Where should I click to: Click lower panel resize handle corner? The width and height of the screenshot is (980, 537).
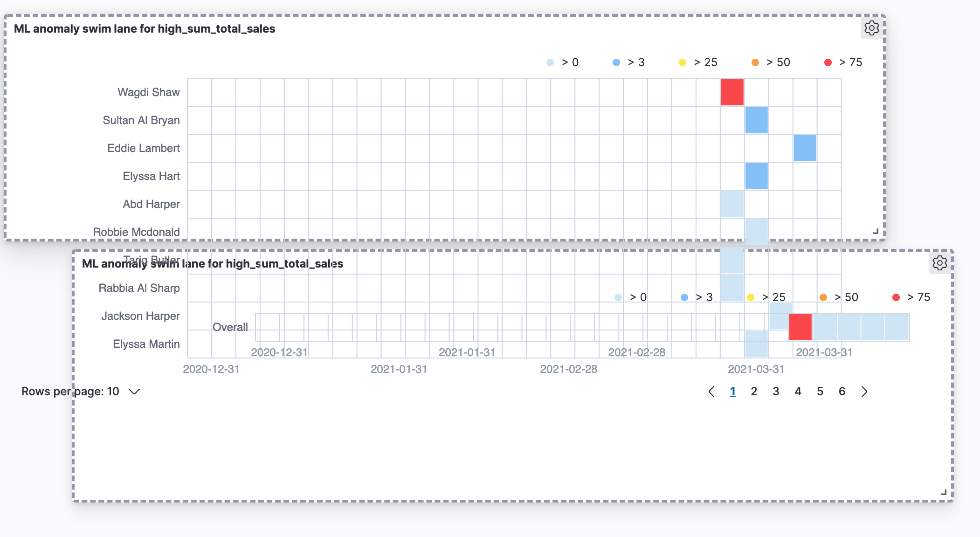(944, 492)
